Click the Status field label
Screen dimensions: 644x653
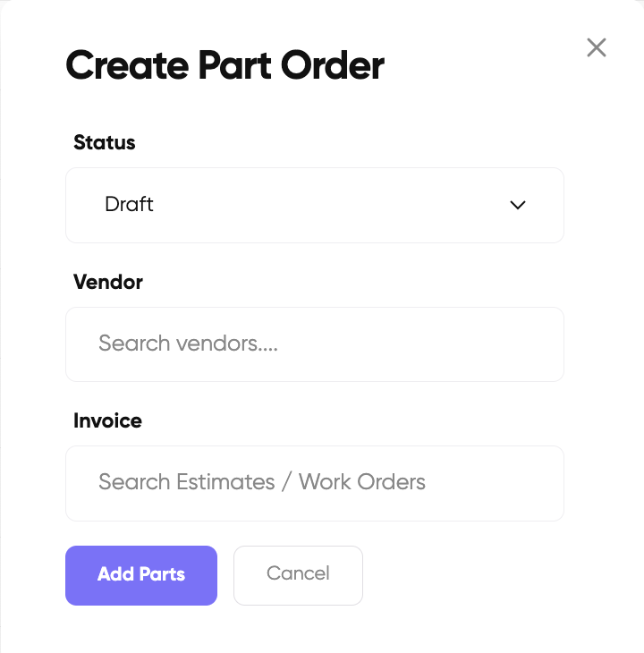point(104,142)
